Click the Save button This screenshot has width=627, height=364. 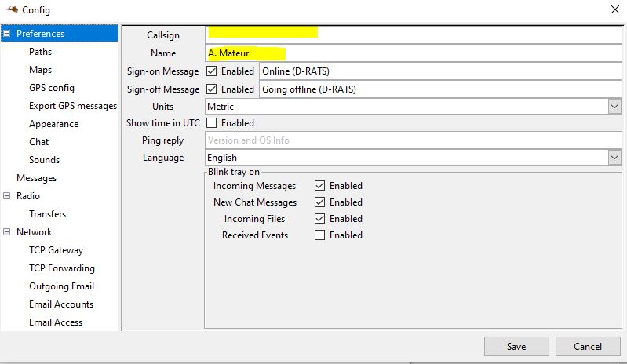tap(516, 347)
